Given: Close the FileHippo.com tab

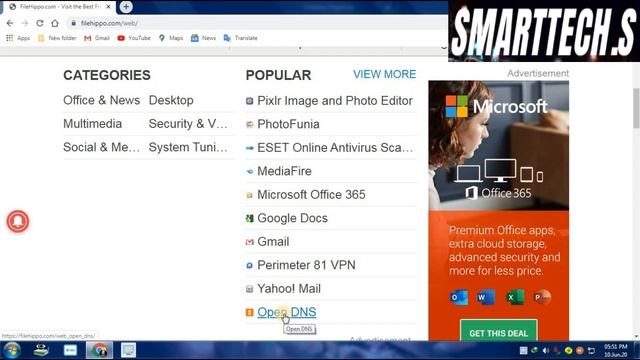Looking at the screenshot, I should (x=108, y=7).
